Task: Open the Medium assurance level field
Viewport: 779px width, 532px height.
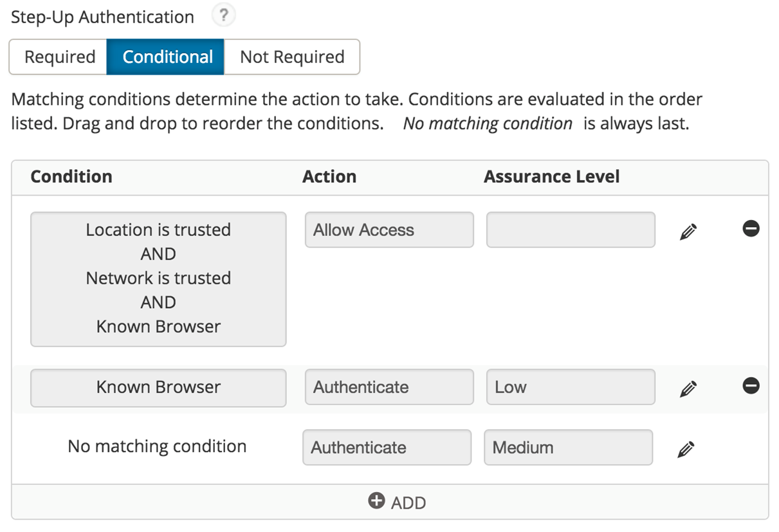Action: pyautogui.click(x=567, y=448)
